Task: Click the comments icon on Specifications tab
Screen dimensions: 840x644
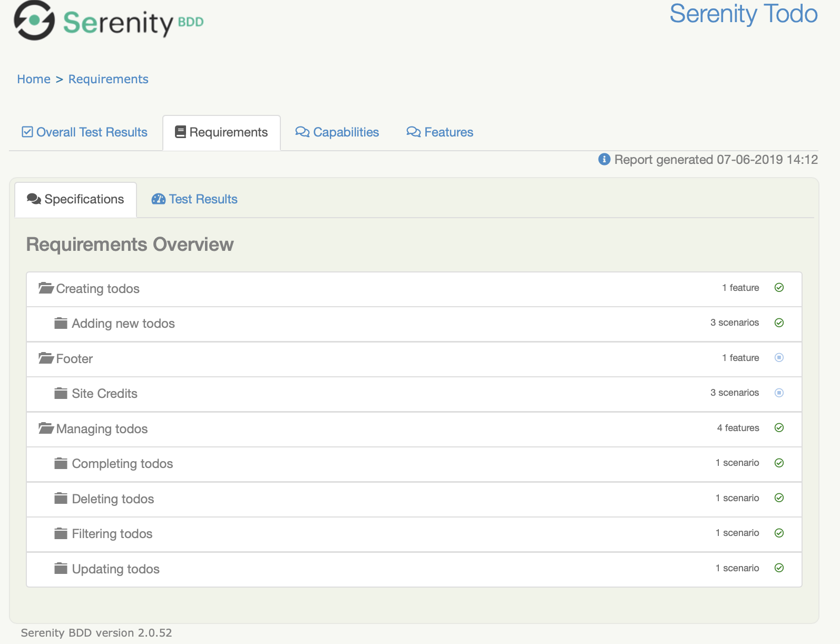Action: pyautogui.click(x=34, y=199)
